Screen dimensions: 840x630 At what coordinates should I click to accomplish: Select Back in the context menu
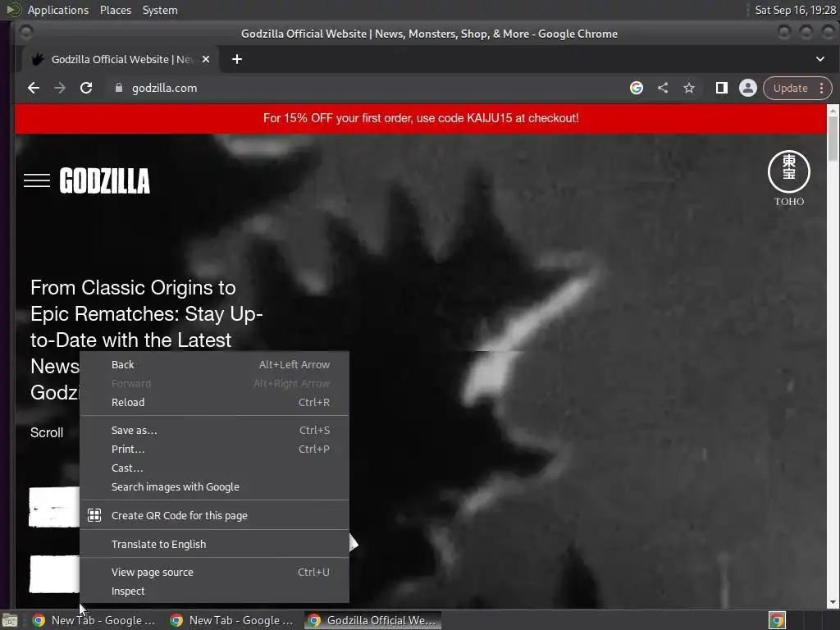tap(214, 364)
